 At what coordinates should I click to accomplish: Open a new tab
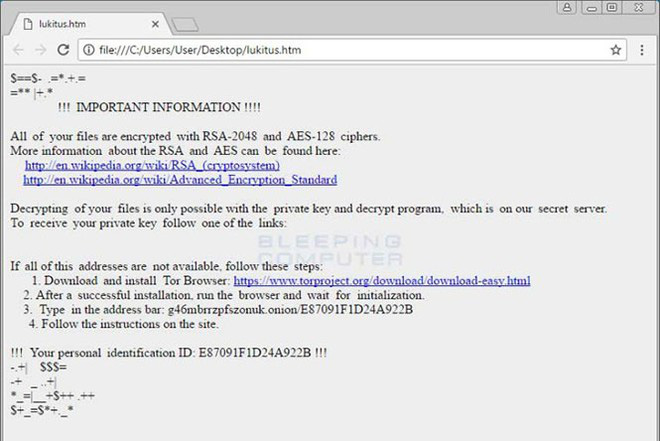(x=184, y=23)
